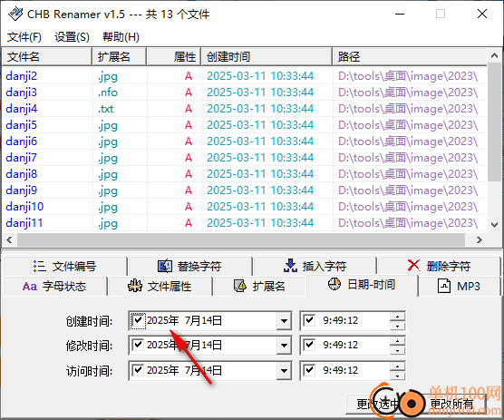Open the 设置(S) menu
The width and height of the screenshot is (504, 420).
[x=72, y=37]
